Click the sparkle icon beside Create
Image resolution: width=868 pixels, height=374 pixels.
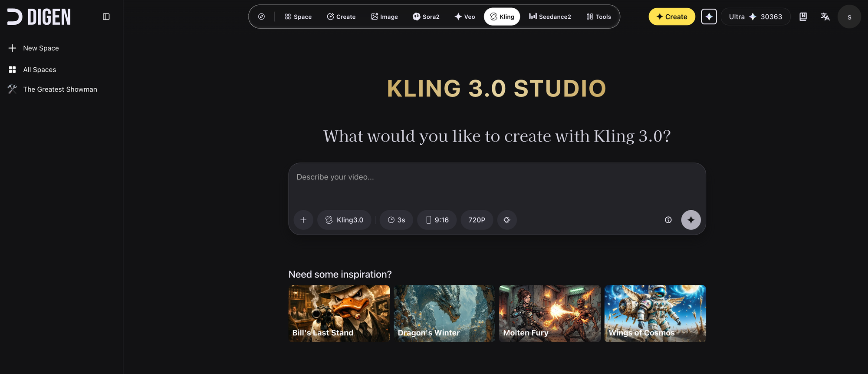[709, 17]
